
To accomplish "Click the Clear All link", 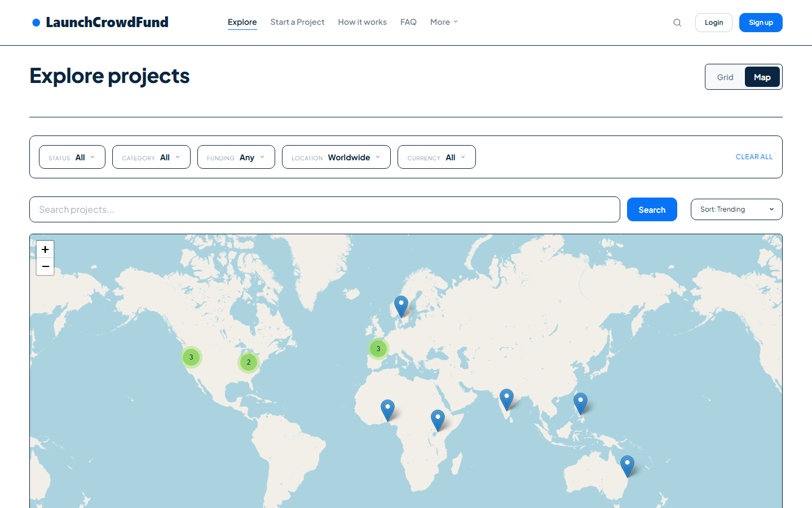I will coord(754,157).
